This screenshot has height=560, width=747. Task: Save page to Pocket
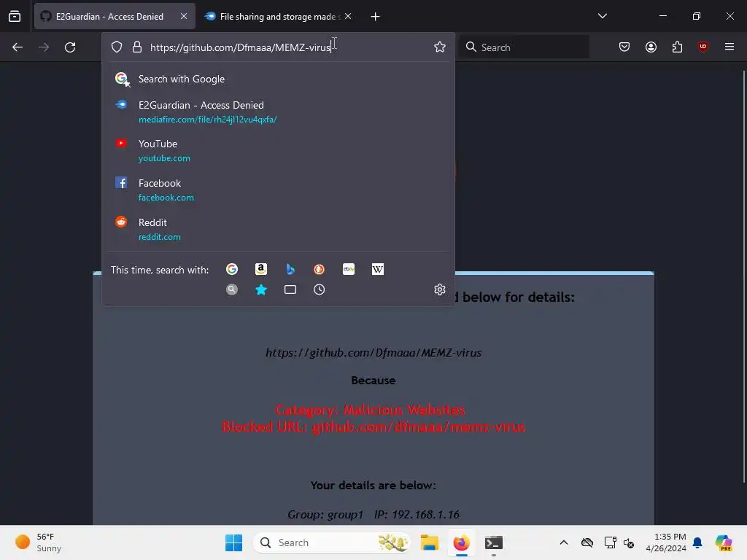[x=624, y=47]
